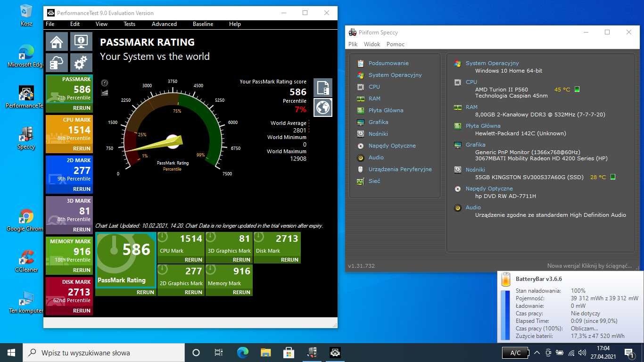The width and height of the screenshot is (644, 362).
Task: Open Cortana circle on taskbar
Action: tap(196, 353)
